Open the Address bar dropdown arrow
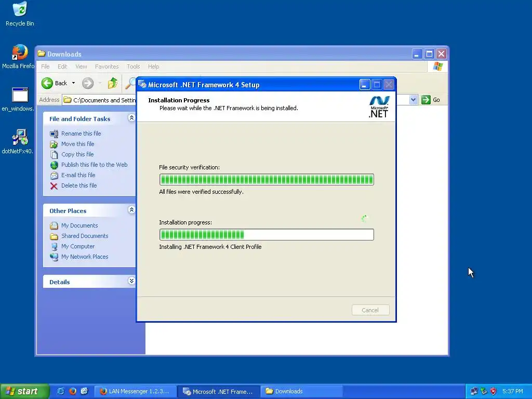Screen dimensions: 532x399 coord(413,100)
